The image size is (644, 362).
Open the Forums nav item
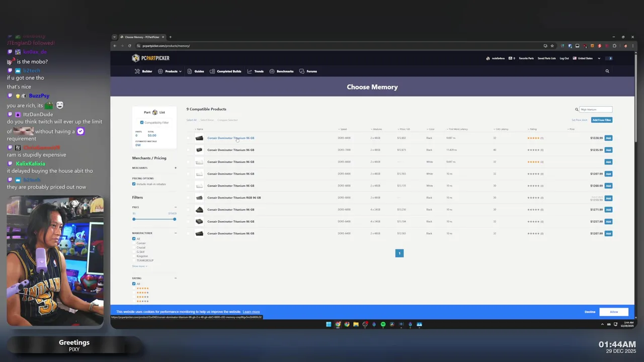(308, 71)
